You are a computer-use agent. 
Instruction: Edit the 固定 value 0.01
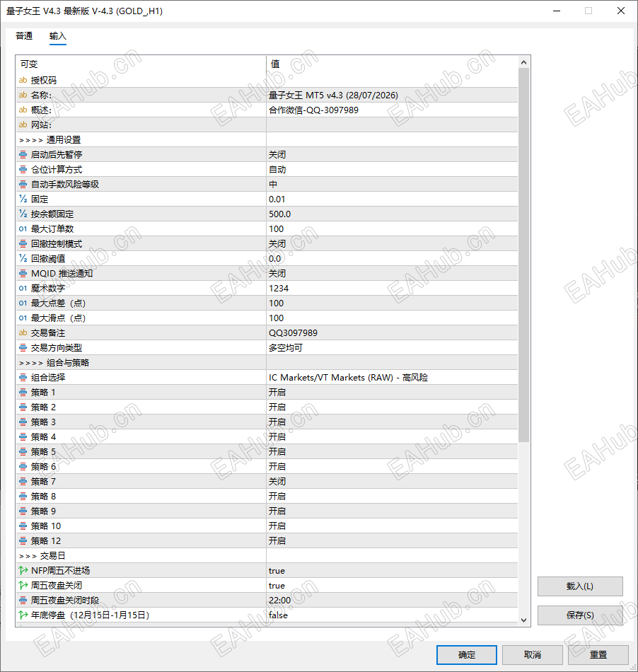coord(392,199)
